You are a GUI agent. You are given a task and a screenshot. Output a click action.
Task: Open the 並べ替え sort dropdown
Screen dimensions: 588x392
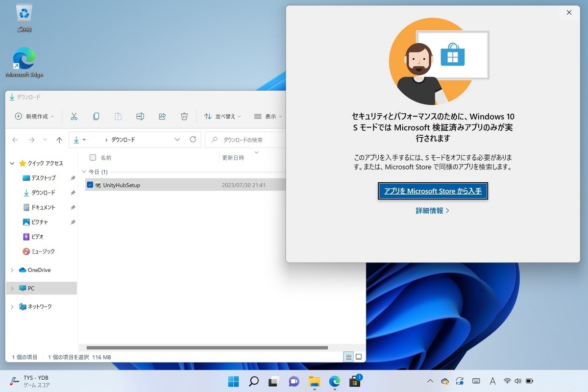[223, 116]
